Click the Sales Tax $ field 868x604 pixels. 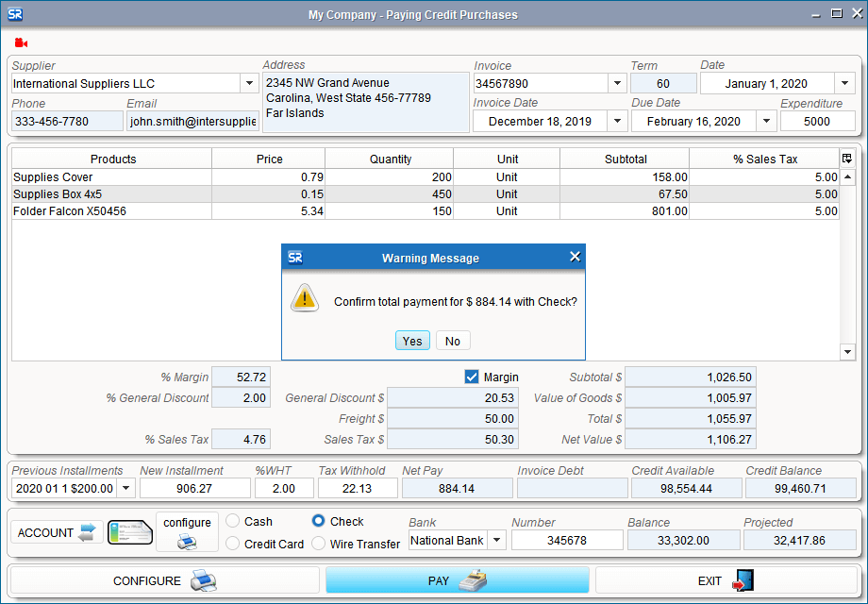point(453,440)
